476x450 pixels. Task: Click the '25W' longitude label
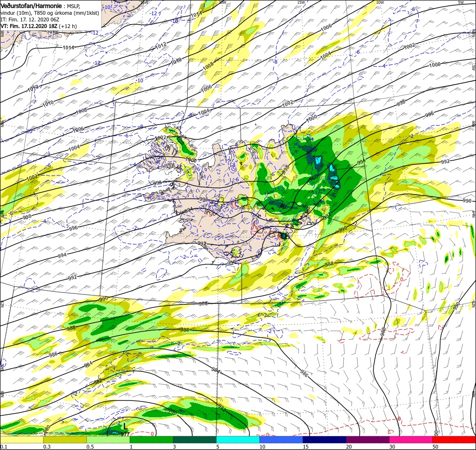coord(145,2)
